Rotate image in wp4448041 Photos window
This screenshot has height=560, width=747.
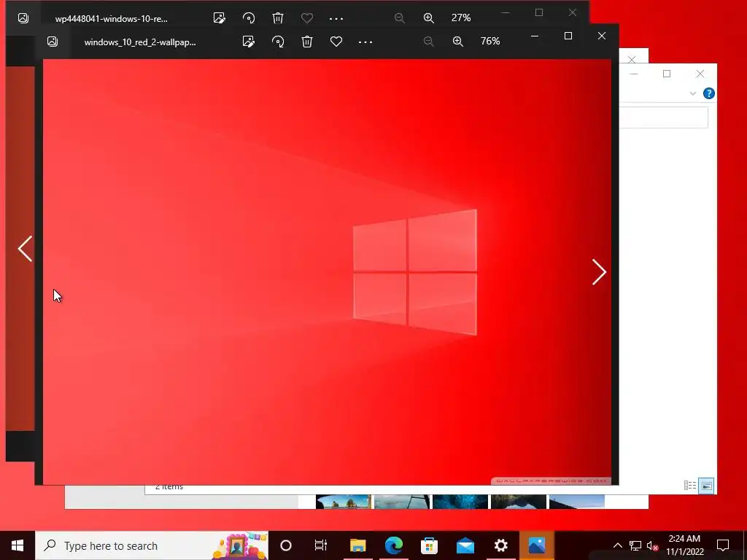click(x=249, y=18)
